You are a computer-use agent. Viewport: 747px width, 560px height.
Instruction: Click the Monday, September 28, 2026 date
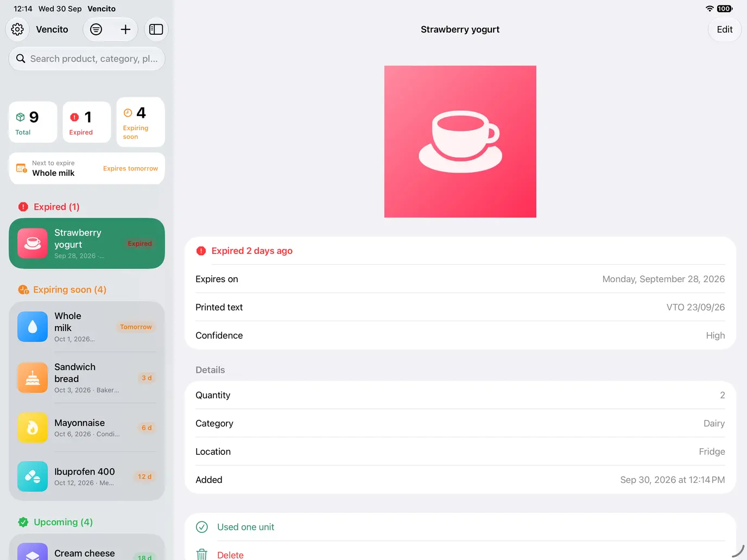point(663,279)
